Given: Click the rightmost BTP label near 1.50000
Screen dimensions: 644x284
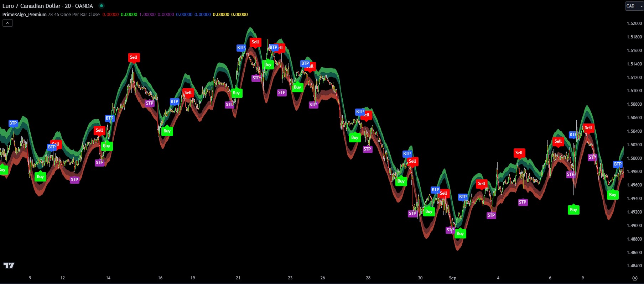Looking at the screenshot, I should (618, 164).
